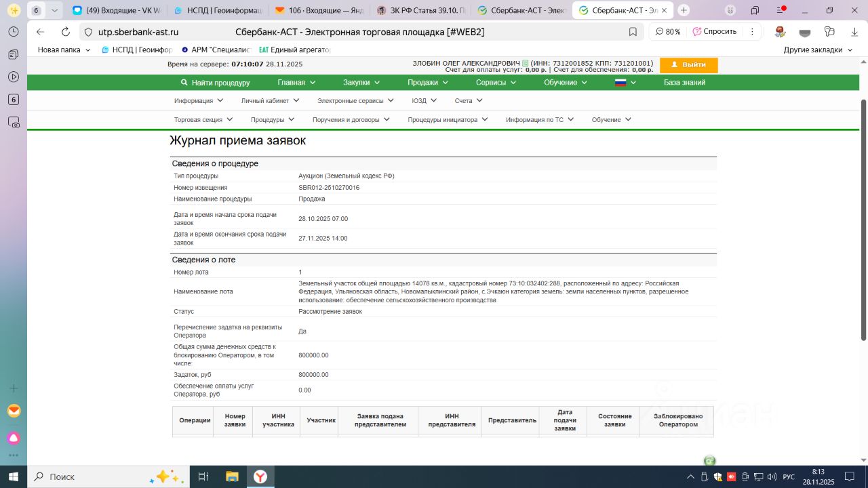Click the user profile icon next to ЗЛОБИН
Viewport: 868px width, 488px height.
(525, 64)
